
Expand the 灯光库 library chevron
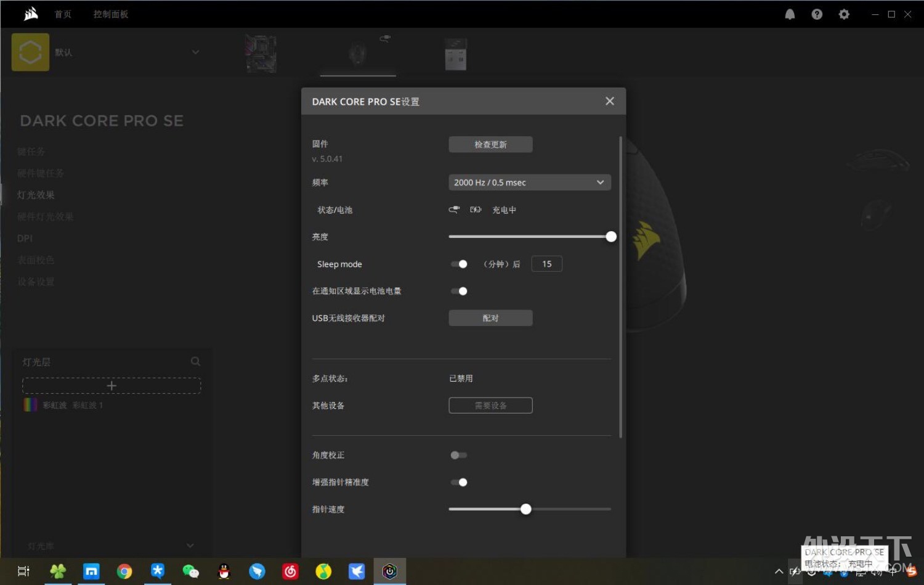click(x=190, y=546)
